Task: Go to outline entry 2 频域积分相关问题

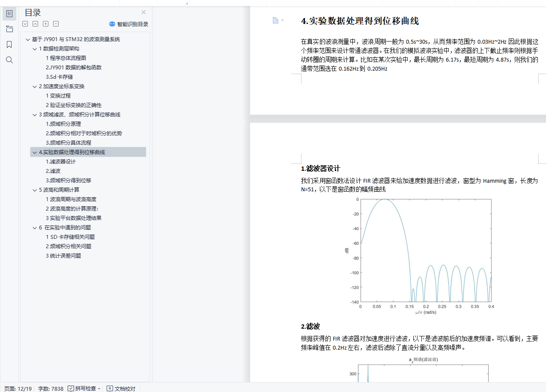Action: [69, 246]
